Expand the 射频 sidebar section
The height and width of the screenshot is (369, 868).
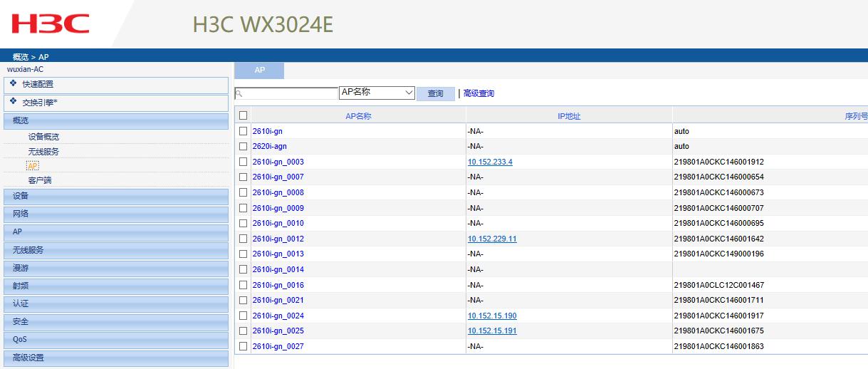point(116,286)
